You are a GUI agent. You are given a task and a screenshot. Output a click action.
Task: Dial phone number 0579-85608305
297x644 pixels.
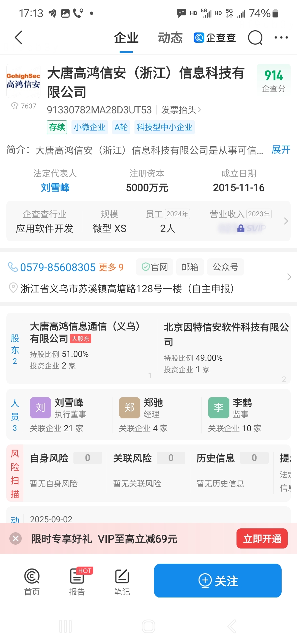coord(58,267)
